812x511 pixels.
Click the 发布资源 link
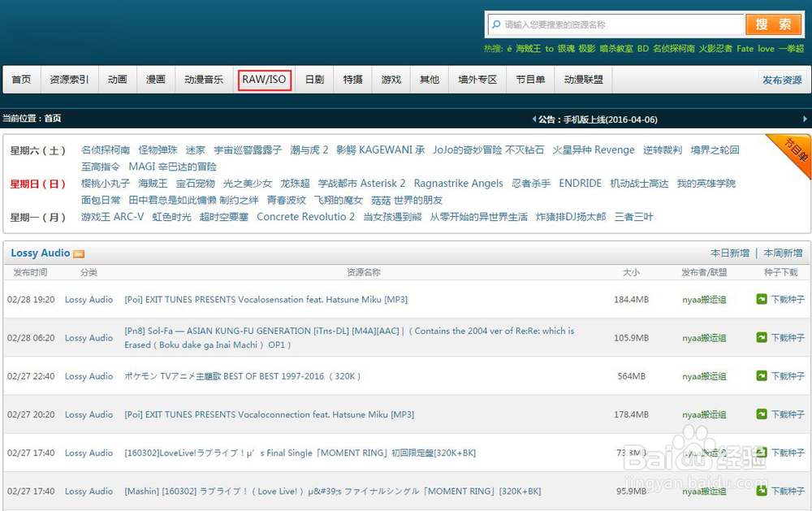[x=782, y=80]
